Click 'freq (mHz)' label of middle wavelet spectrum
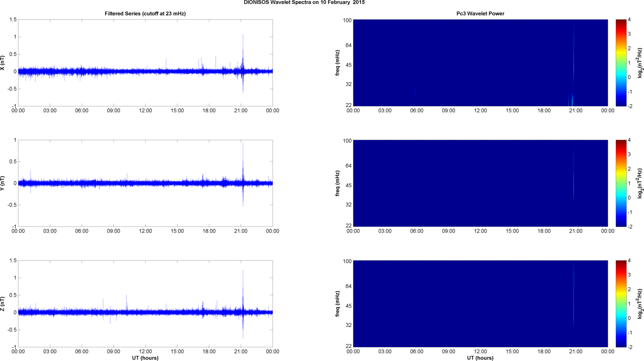This screenshot has width=644, height=361. pyautogui.click(x=338, y=183)
